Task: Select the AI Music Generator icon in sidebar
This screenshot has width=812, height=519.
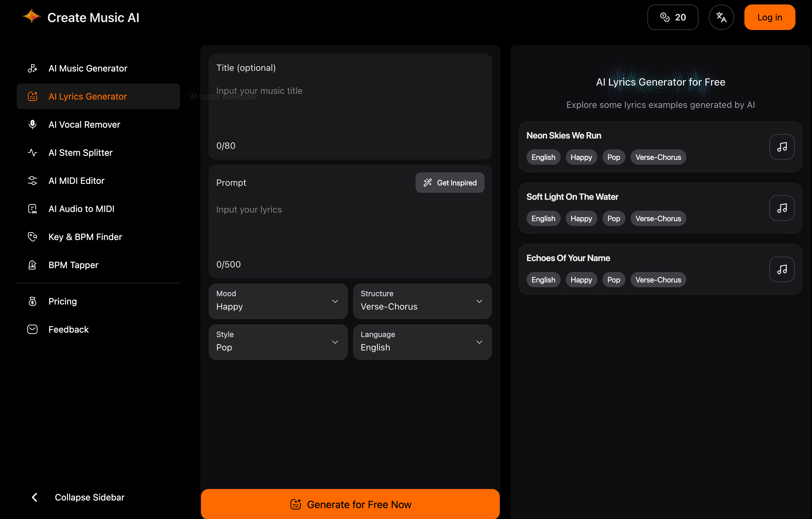Action: tap(33, 68)
